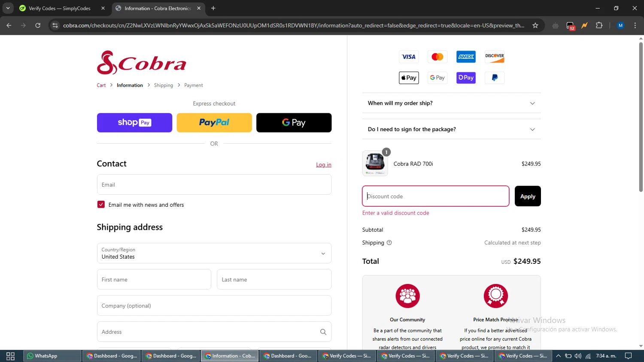Click Information breadcrumb step
Screen dimensions: 644x362
coord(130,85)
